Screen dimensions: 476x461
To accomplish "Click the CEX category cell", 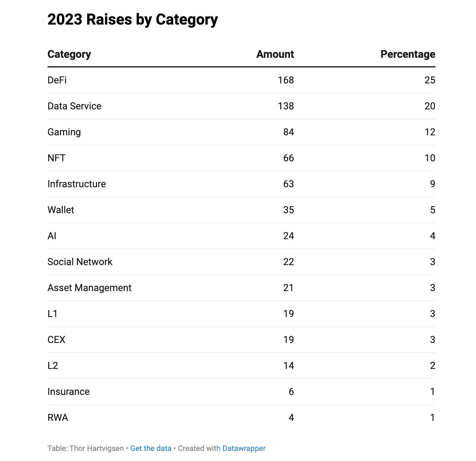I will (56, 340).
